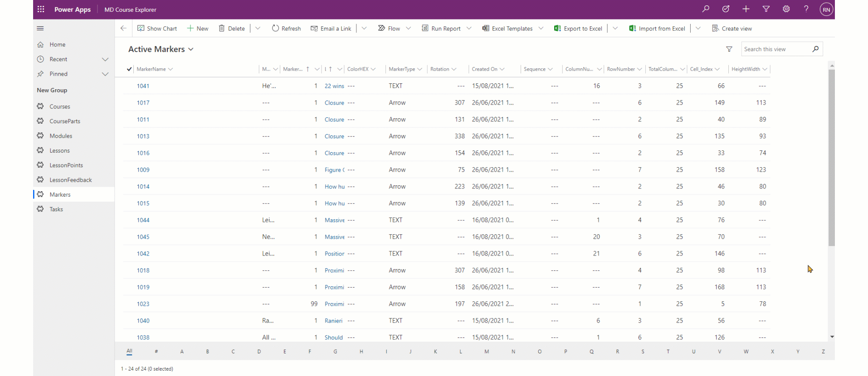This screenshot has width=868, height=376.
Task: Click the vertical scrollbar of the grid
Action: [831, 158]
